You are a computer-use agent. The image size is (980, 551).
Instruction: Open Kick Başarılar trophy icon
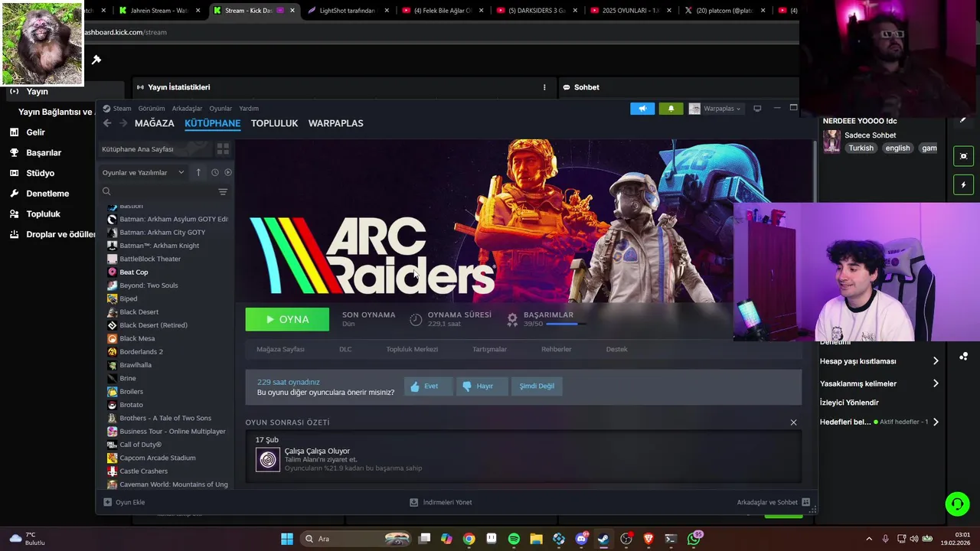click(14, 152)
